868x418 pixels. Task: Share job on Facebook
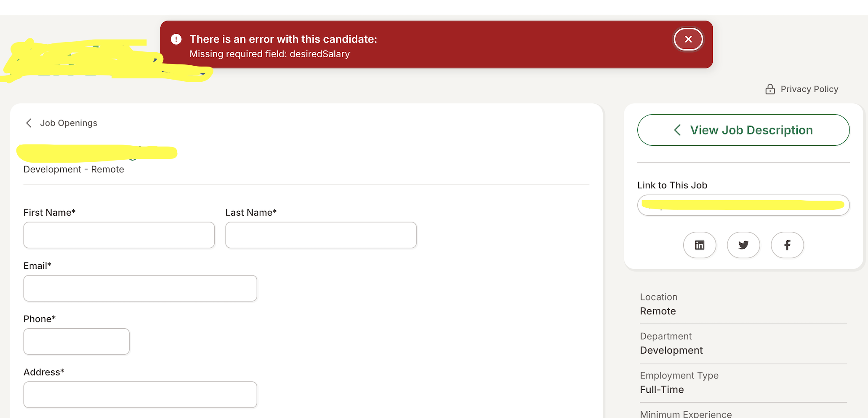(787, 245)
